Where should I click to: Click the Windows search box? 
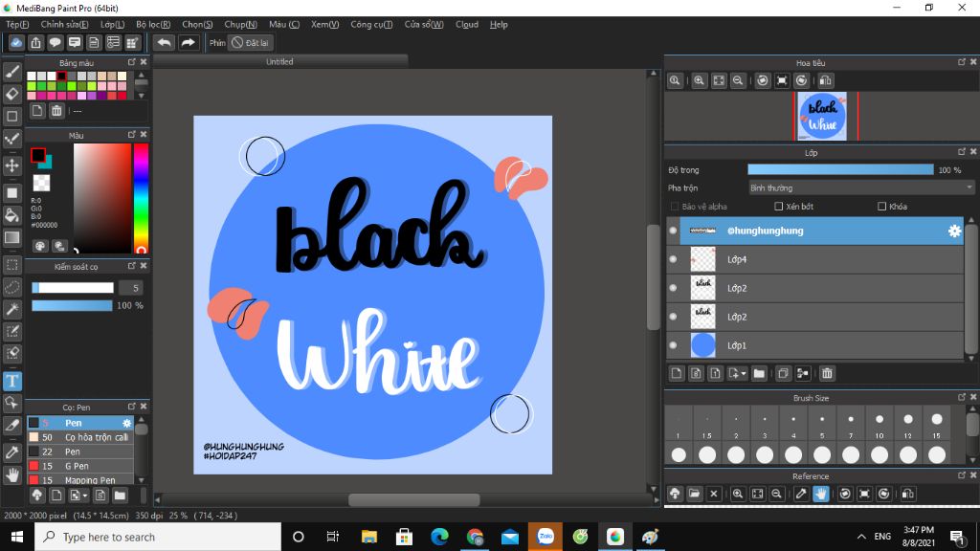coord(158,537)
